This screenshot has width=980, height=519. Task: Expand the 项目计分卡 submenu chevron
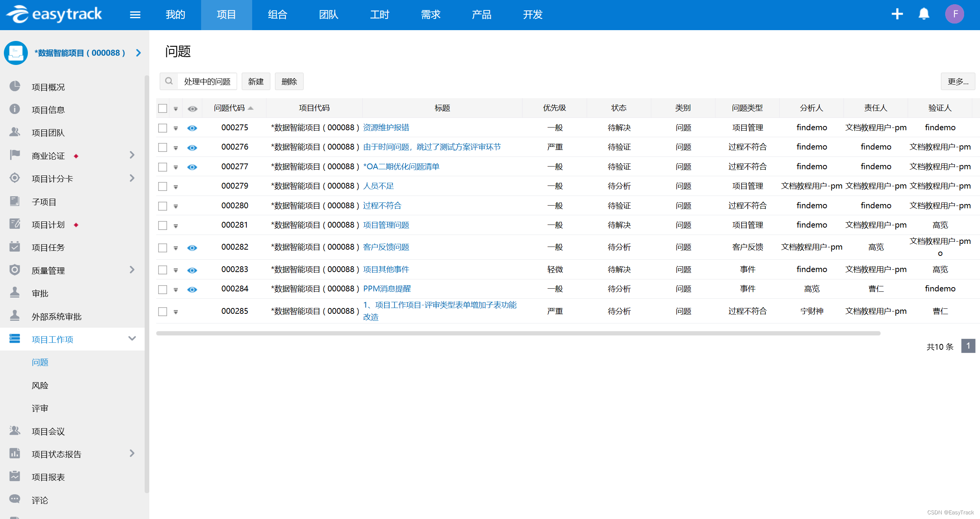coord(132,178)
